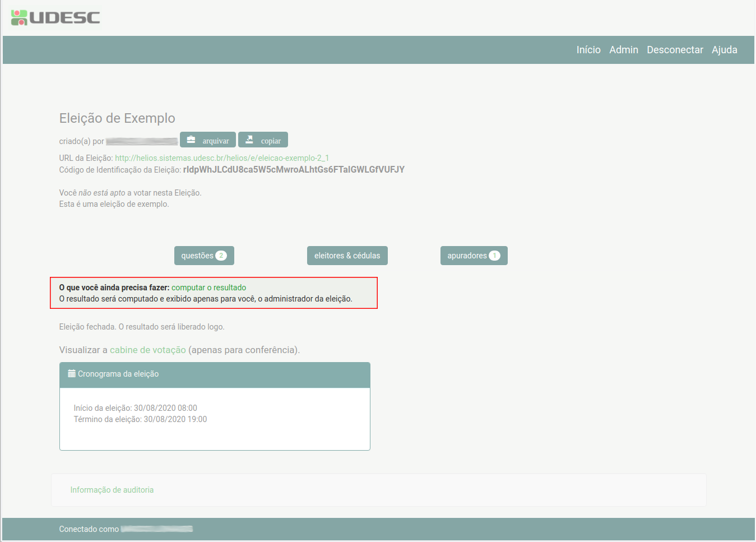Click the briefcase icon on arquivar
Screen dimensions: 756x542
click(191, 140)
